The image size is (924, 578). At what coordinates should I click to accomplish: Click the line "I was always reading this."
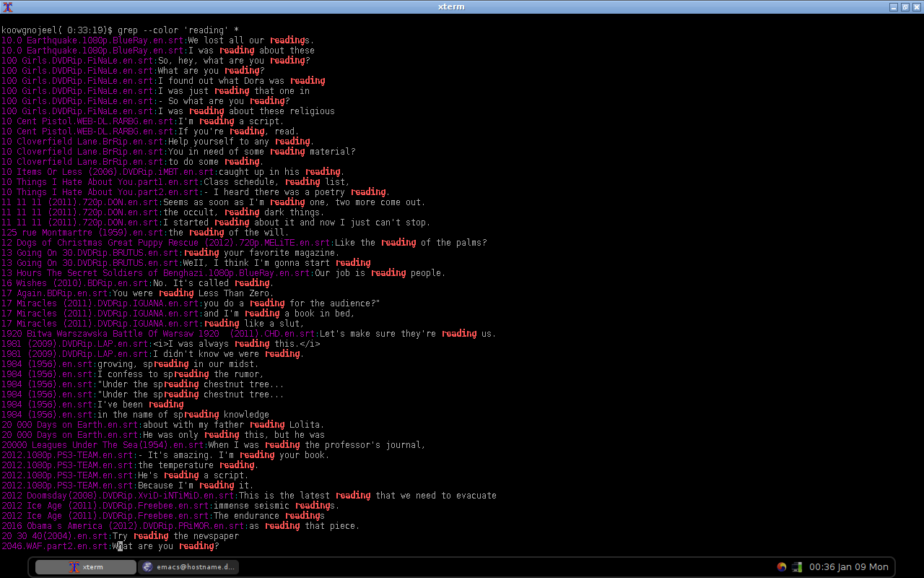click(x=236, y=344)
